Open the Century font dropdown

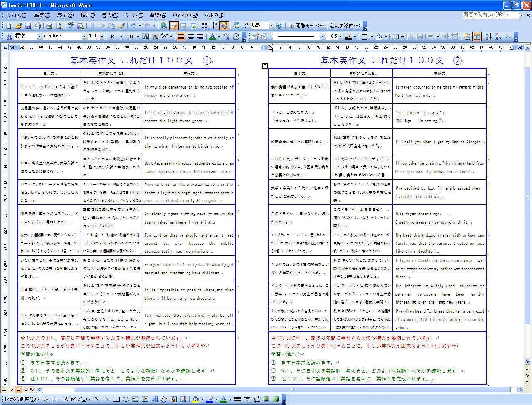pyautogui.click(x=85, y=36)
